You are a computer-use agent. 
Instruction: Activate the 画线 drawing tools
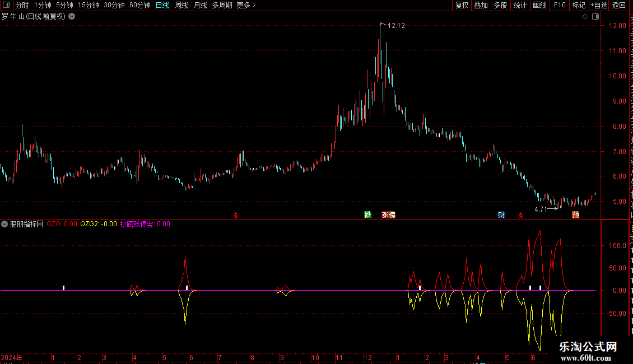tap(539, 5)
